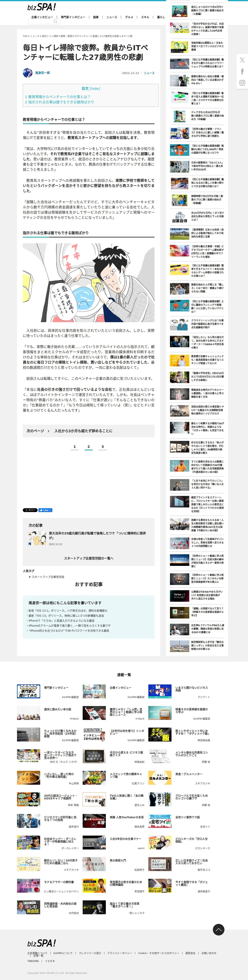Click the search magnifier icon in header
Screen dimensions: 248x980
55,21
